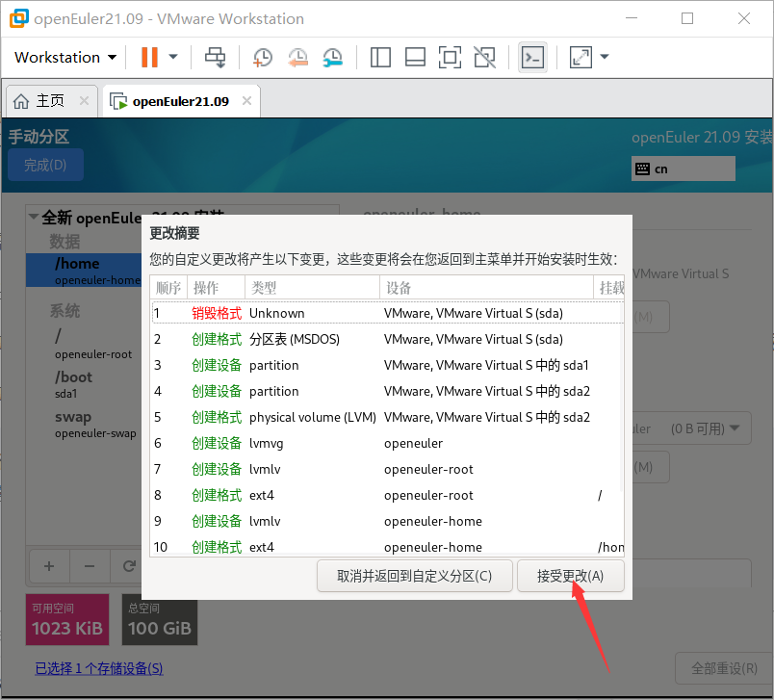774x700 pixels.
Task: Select row 6 lvmvg openeuler
Action: click(388, 443)
